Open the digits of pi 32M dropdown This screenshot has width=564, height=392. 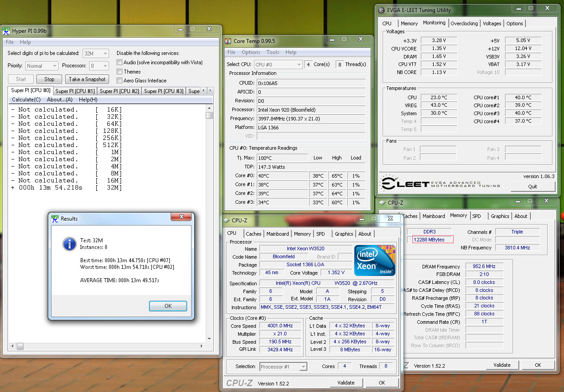click(x=96, y=53)
